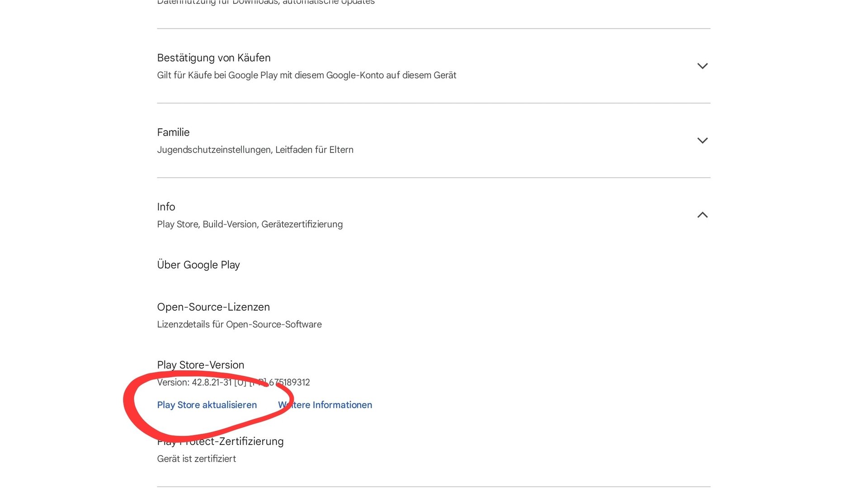Click the Bestätigung von Käufen heading
The image size is (868, 495).
tap(213, 58)
